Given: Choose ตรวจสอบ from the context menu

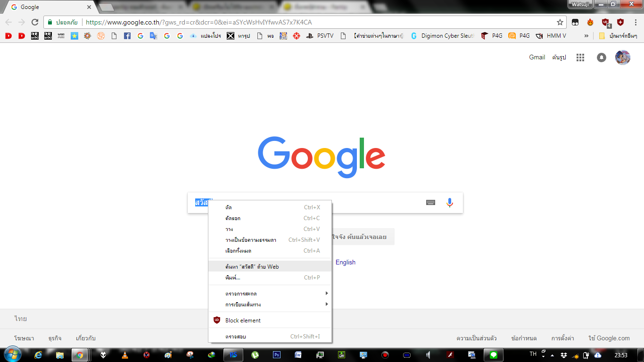Looking at the screenshot, I should [270, 337].
